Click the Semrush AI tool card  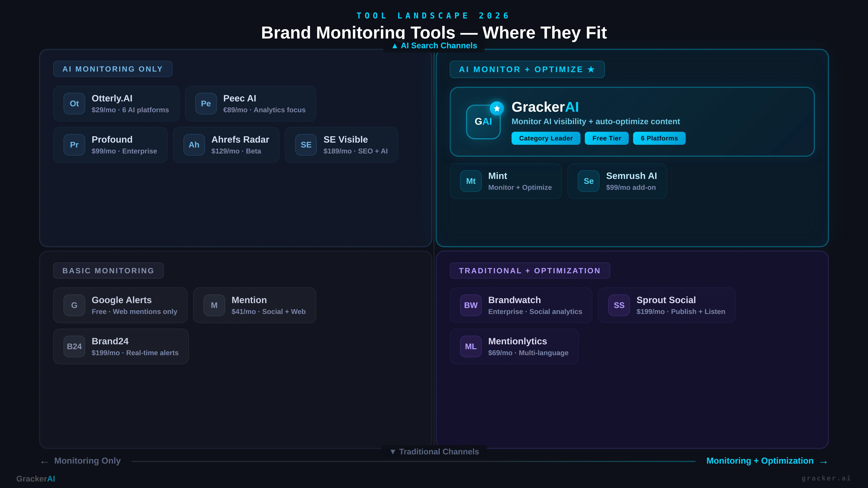point(617,181)
